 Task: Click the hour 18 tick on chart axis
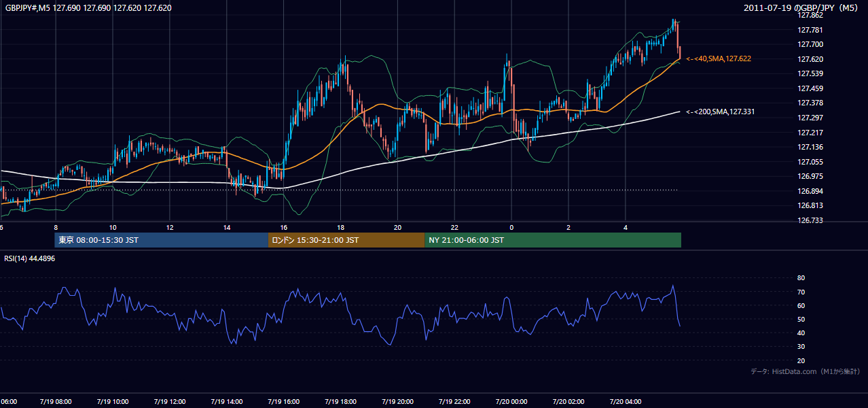341,227
